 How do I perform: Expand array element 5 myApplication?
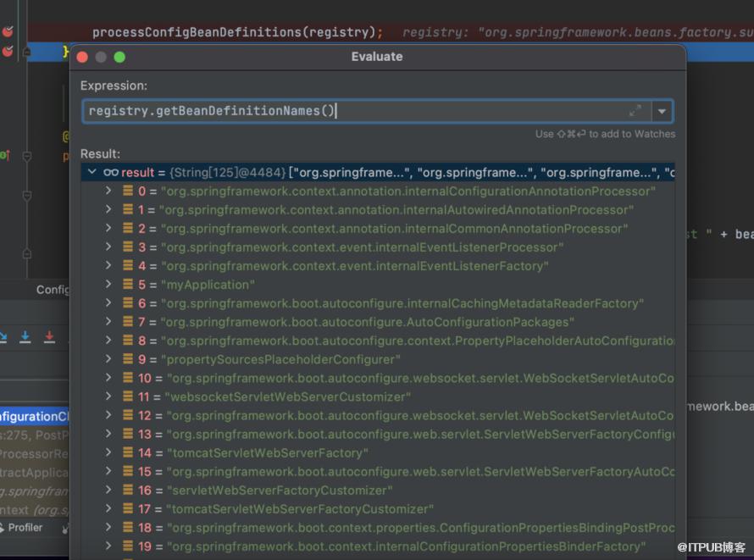pos(108,285)
